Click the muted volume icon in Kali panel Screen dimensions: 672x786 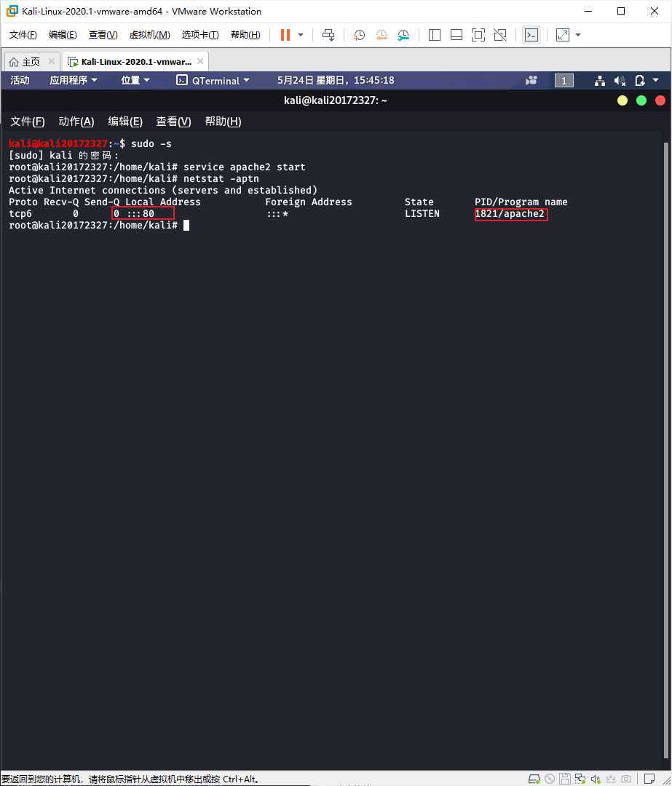coord(620,81)
